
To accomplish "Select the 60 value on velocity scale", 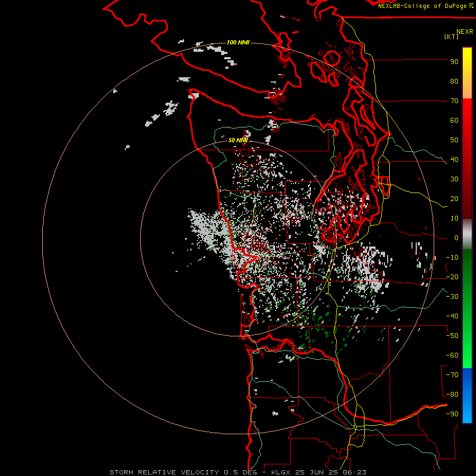I will click(x=454, y=121).
